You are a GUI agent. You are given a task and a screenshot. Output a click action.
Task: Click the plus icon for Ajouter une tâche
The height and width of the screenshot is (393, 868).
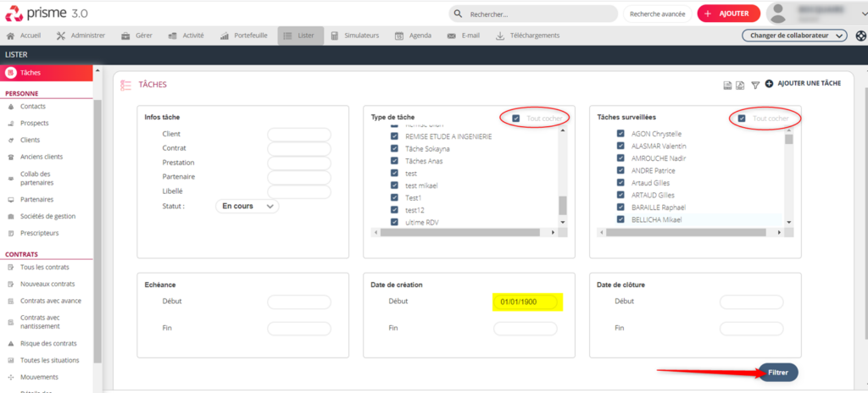tap(769, 84)
